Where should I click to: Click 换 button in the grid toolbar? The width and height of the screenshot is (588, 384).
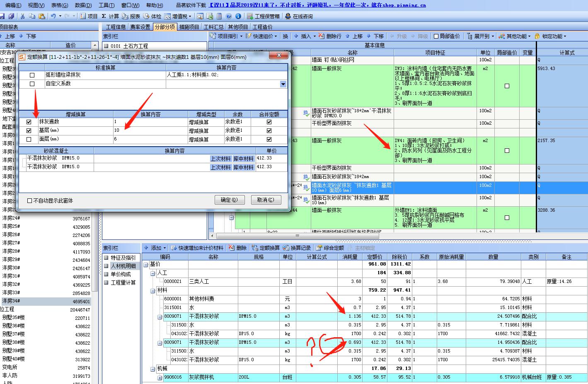(x=286, y=36)
